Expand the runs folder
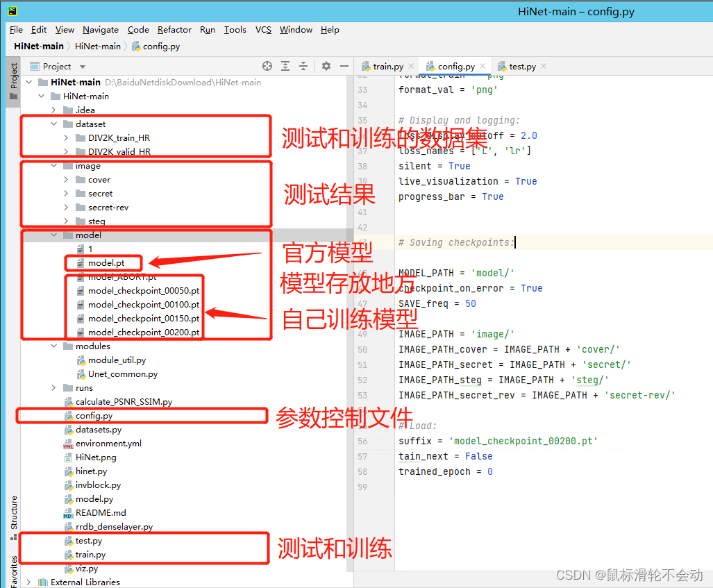The width and height of the screenshot is (713, 588). 53,388
